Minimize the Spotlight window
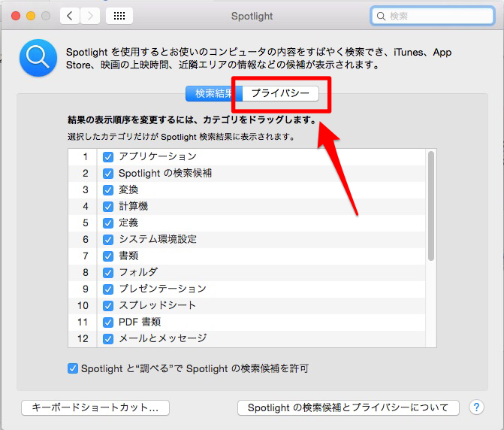 point(31,16)
